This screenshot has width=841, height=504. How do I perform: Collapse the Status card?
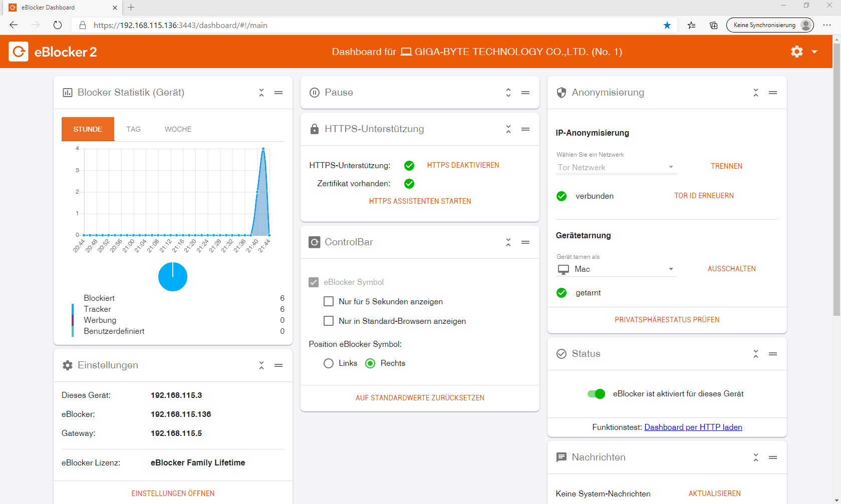(756, 354)
